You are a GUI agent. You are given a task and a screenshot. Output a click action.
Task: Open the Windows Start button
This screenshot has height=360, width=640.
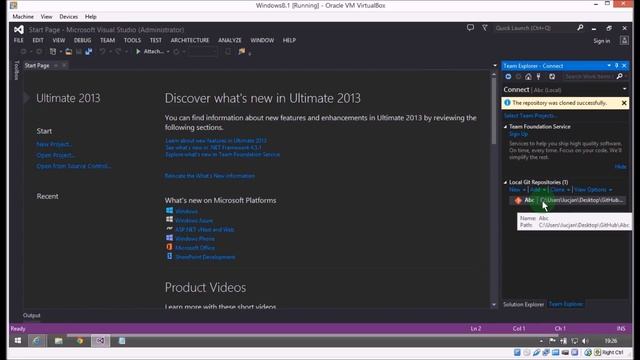coord(18,340)
